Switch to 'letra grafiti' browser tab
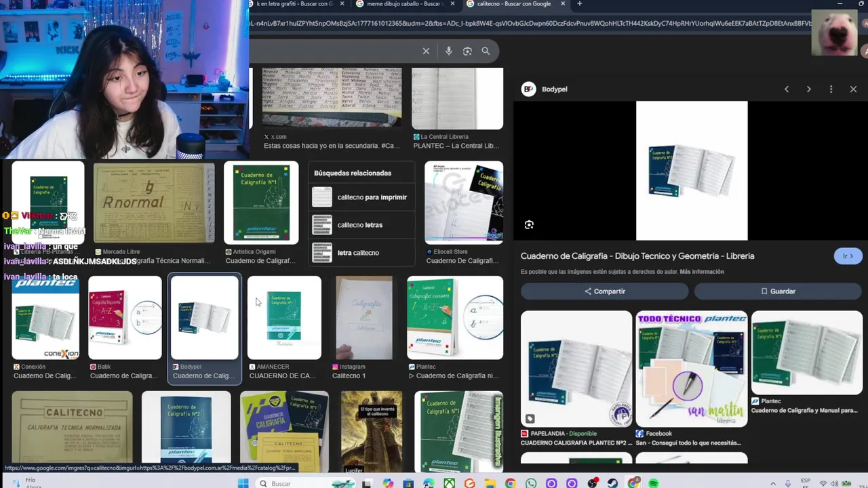 coord(294,4)
